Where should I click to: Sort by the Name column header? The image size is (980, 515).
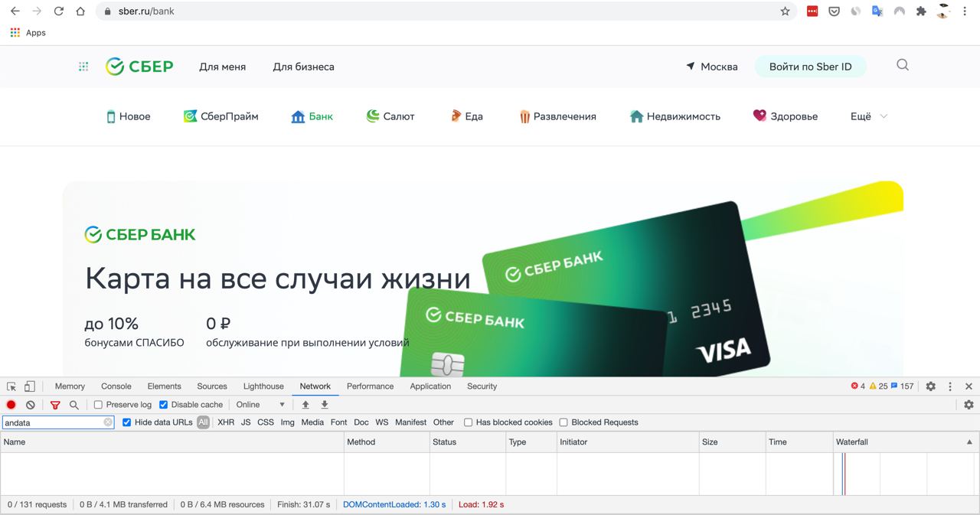click(x=172, y=442)
